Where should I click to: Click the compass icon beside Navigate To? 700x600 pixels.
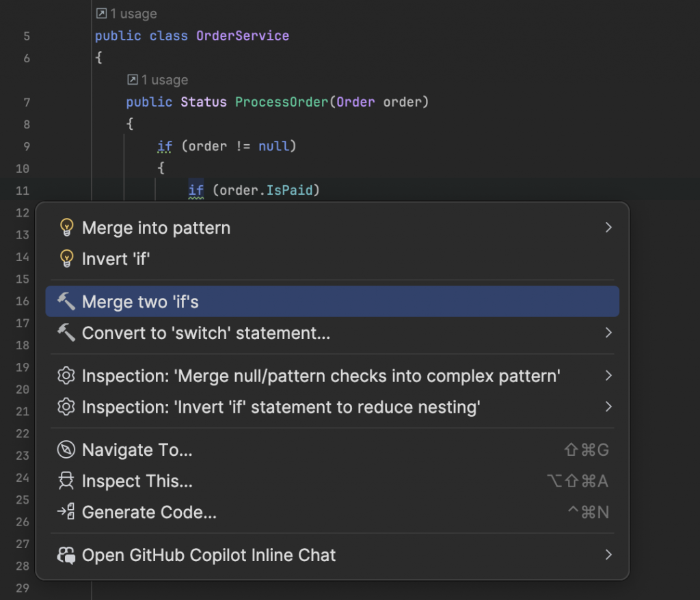click(x=66, y=450)
